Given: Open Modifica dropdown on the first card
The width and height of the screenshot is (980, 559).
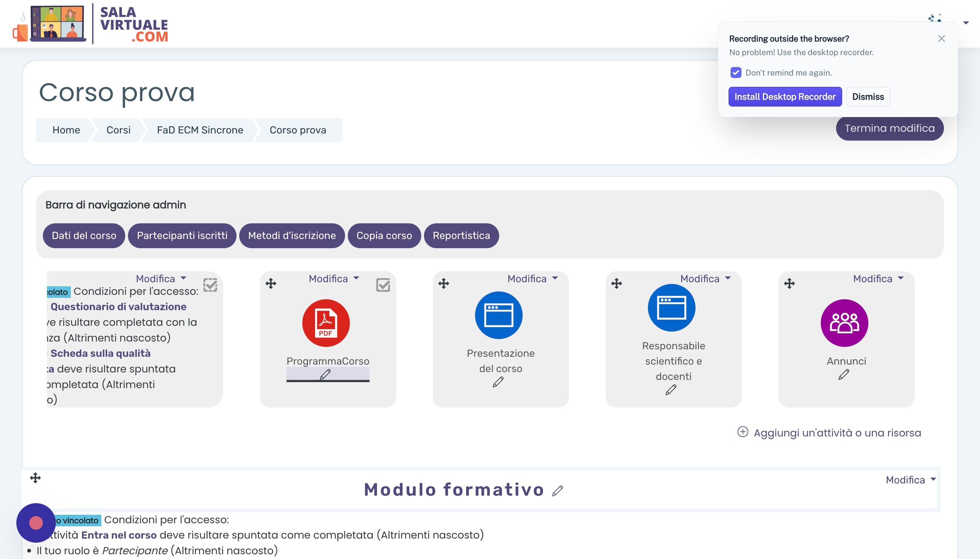Looking at the screenshot, I should pyautogui.click(x=161, y=279).
